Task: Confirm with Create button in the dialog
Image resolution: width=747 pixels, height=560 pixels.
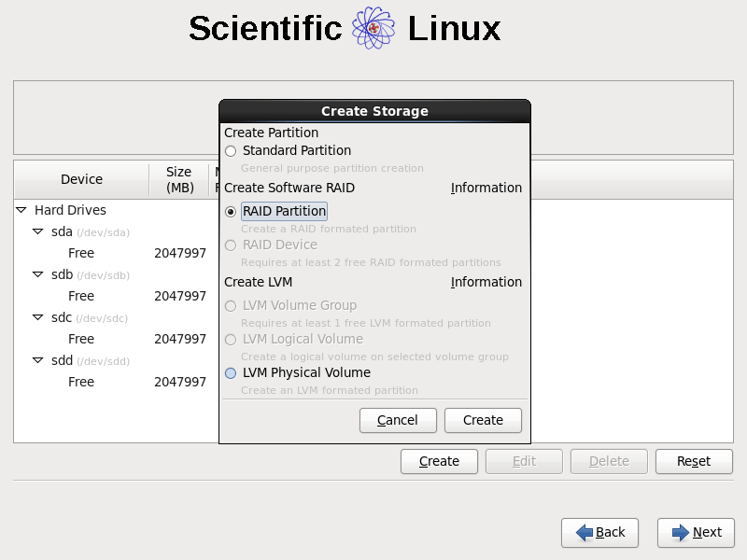Action: point(483,420)
